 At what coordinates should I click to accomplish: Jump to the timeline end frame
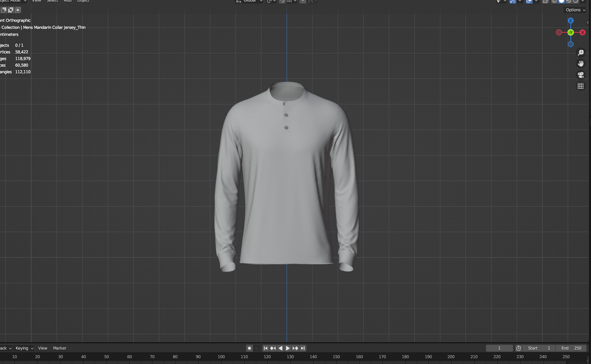click(303, 348)
